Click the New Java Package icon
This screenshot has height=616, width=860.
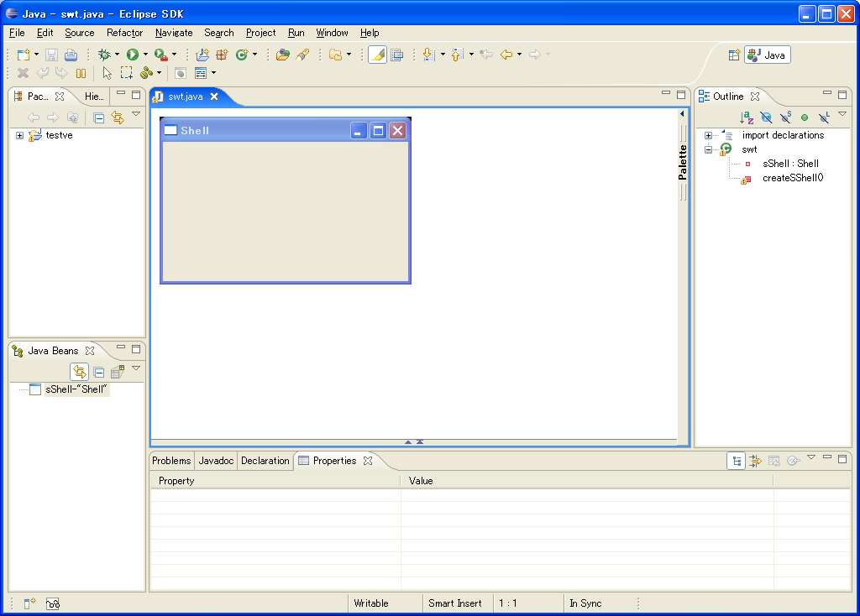pyautogui.click(x=222, y=55)
